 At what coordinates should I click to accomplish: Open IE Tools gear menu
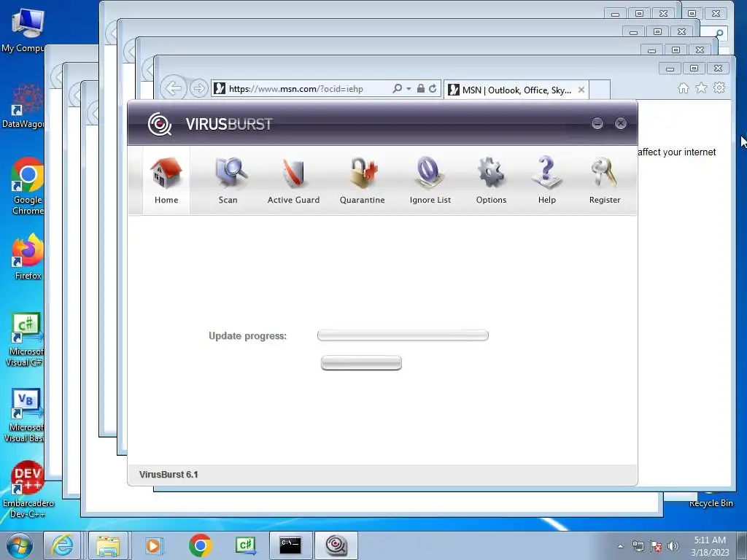click(719, 87)
